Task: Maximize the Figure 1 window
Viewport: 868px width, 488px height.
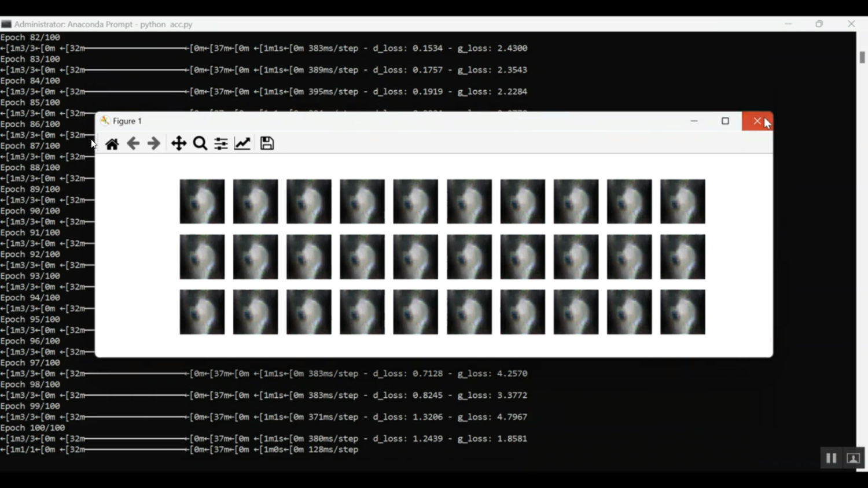Action: coord(725,121)
